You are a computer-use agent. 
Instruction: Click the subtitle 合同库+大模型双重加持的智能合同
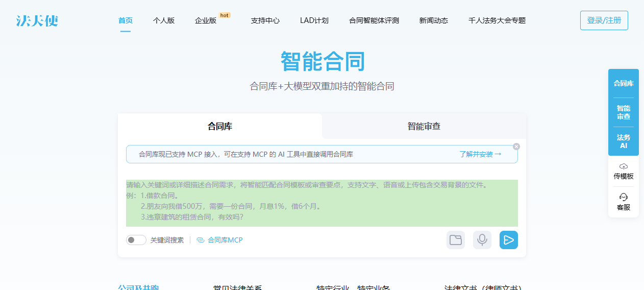click(x=322, y=86)
